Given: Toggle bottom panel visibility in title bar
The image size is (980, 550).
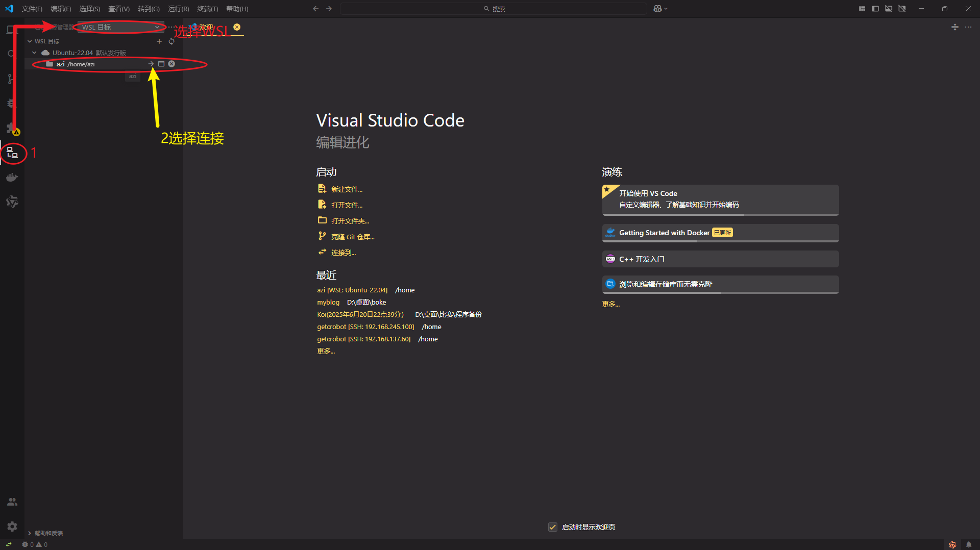Looking at the screenshot, I should point(889,9).
